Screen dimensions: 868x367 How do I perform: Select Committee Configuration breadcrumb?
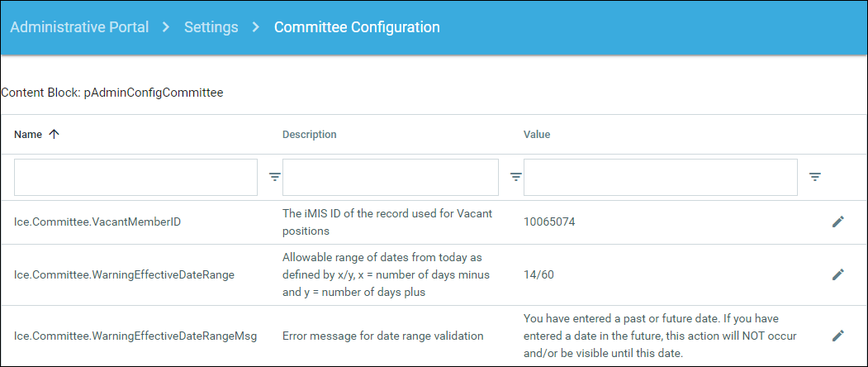[357, 27]
